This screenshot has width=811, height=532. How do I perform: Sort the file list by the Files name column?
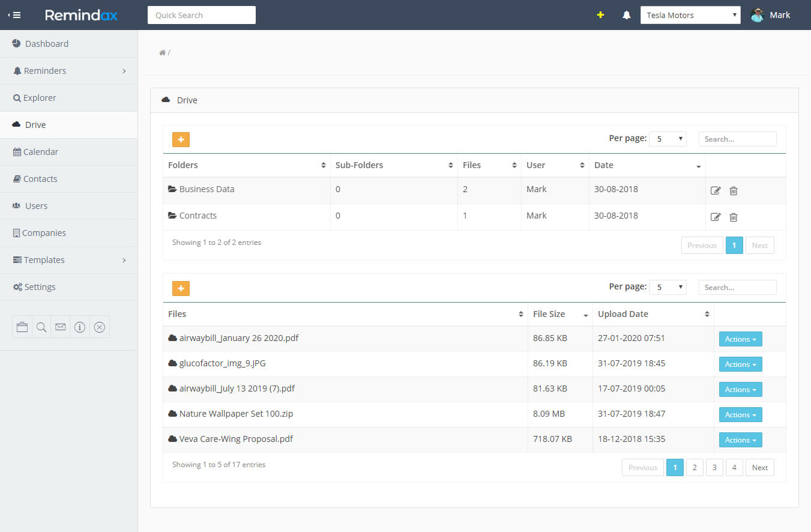pyautogui.click(x=346, y=314)
